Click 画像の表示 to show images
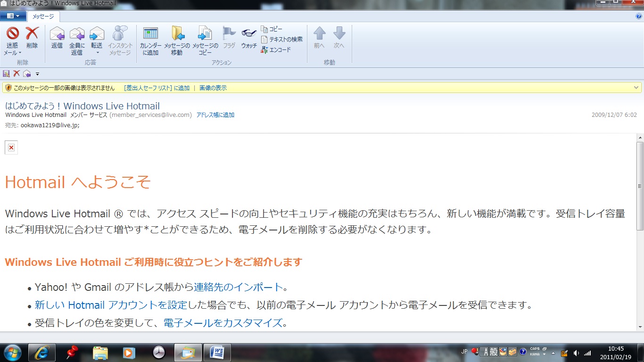The image size is (644, 362). coord(213,88)
